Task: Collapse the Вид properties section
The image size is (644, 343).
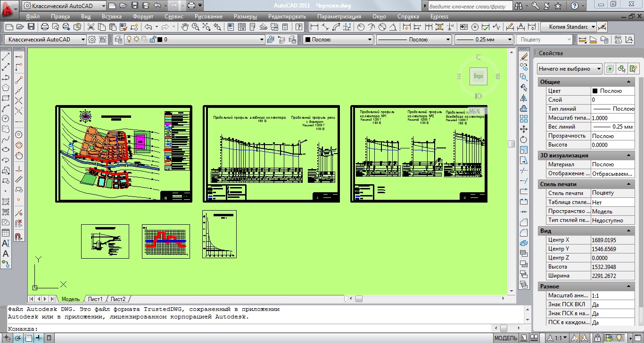Action: click(x=628, y=230)
